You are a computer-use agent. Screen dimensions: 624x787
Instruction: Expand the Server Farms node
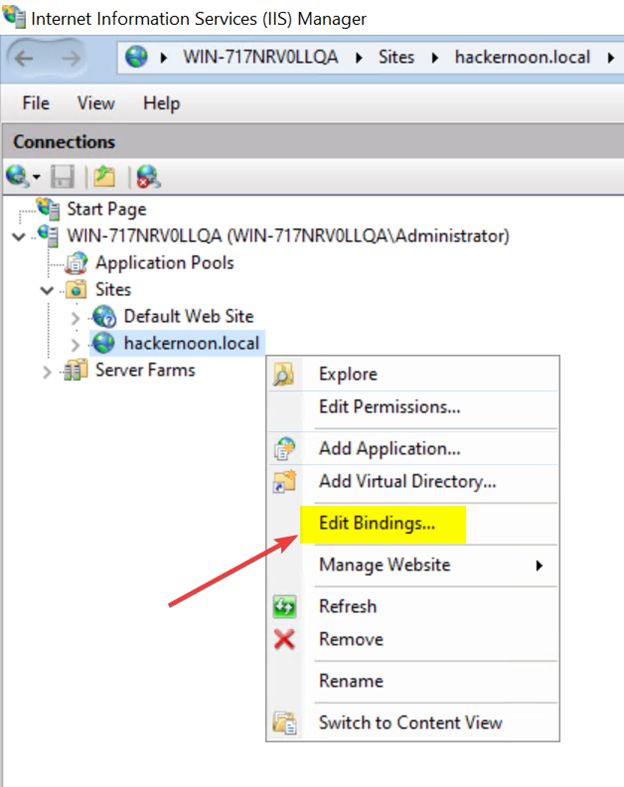point(47,372)
